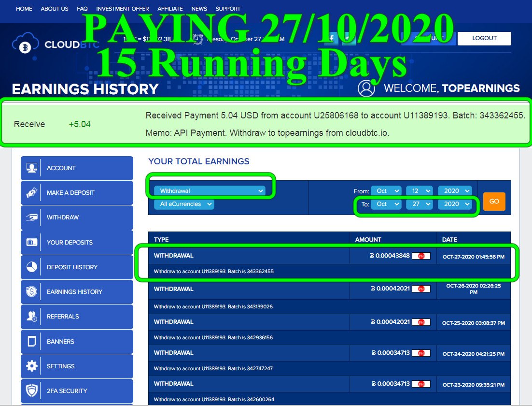
Task: Open Affiliate in the top navigation
Action: coord(170,9)
